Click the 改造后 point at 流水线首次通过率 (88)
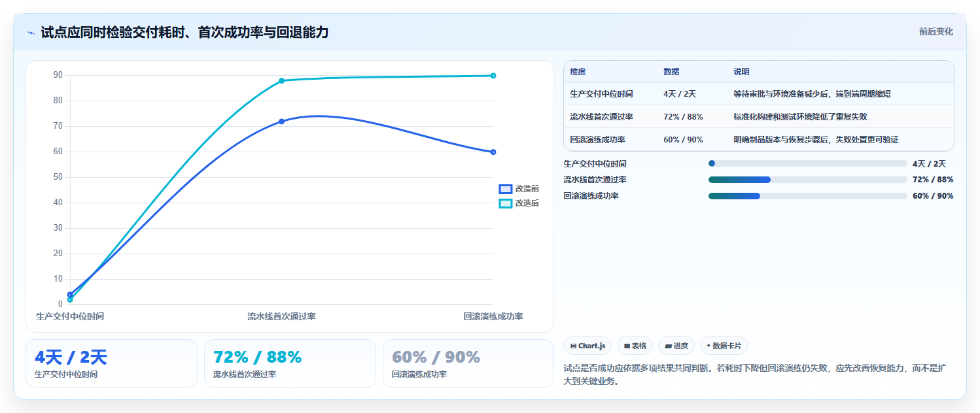Screen dimensions: 980x413 (x=282, y=81)
